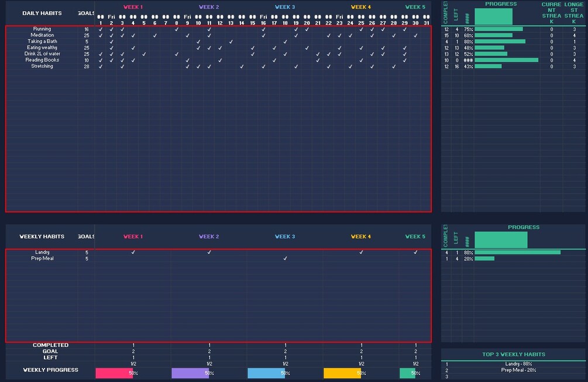Image resolution: width=588 pixels, height=382 pixels.
Task: Click Week 5 header in weekly habits
Action: pyautogui.click(x=415, y=236)
